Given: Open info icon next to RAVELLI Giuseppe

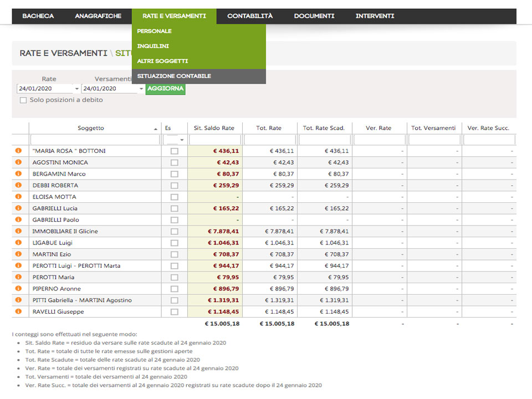Looking at the screenshot, I should (x=18, y=311).
